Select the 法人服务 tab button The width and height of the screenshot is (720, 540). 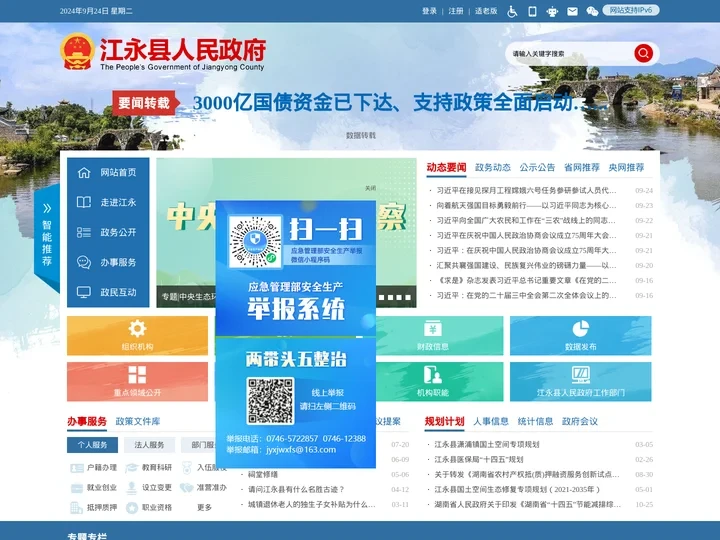[x=149, y=444]
